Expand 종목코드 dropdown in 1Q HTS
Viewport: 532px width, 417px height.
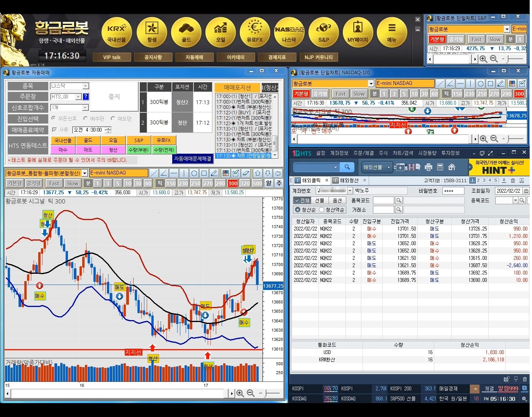pos(515,200)
